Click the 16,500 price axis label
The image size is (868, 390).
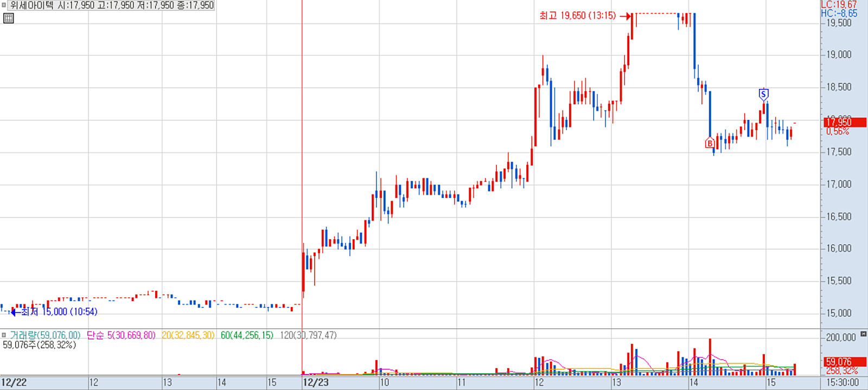tap(839, 216)
